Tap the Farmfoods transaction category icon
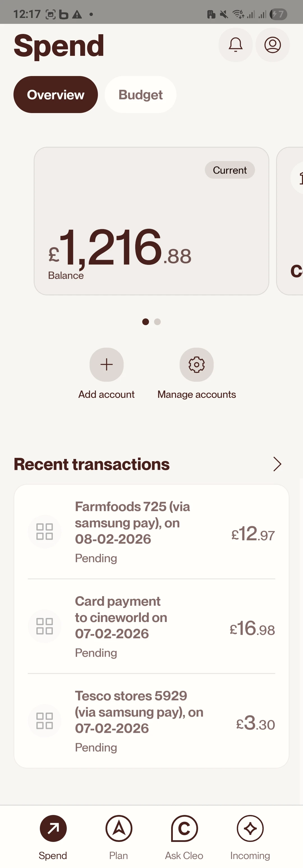Image resolution: width=303 pixels, height=868 pixels. point(45,532)
